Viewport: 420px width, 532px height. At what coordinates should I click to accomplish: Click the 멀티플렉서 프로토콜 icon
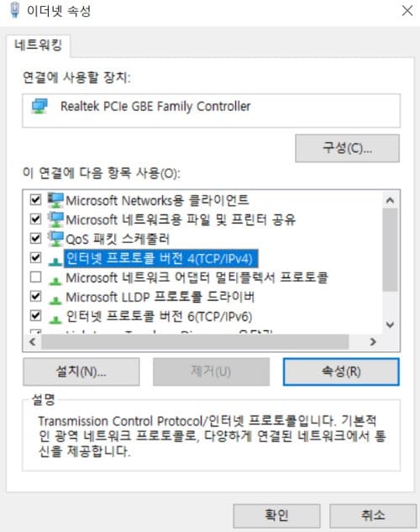[55, 281]
